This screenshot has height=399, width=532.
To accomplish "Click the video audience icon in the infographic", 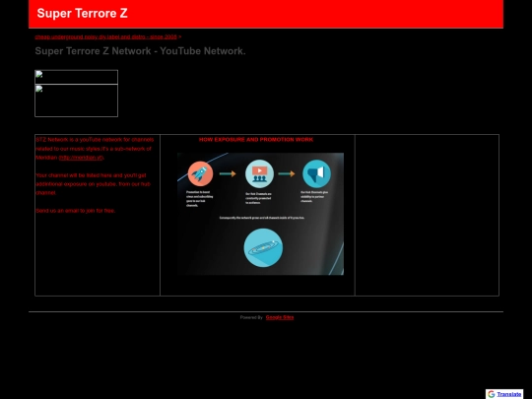I will tap(259, 173).
